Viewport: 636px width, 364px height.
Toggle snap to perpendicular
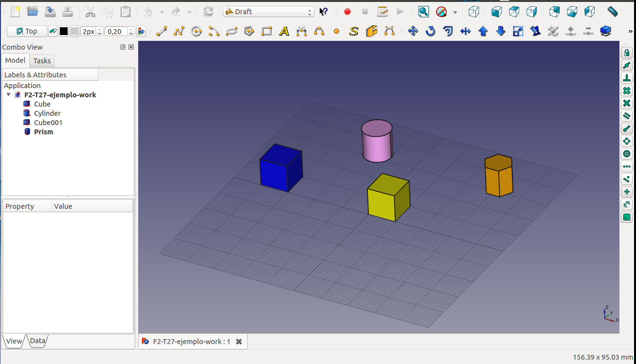[x=627, y=78]
